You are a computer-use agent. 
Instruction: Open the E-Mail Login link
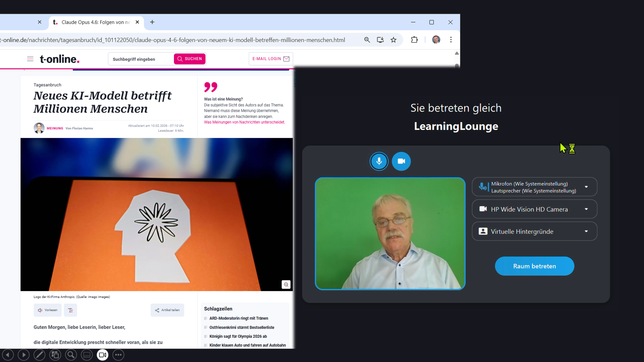pos(271,59)
